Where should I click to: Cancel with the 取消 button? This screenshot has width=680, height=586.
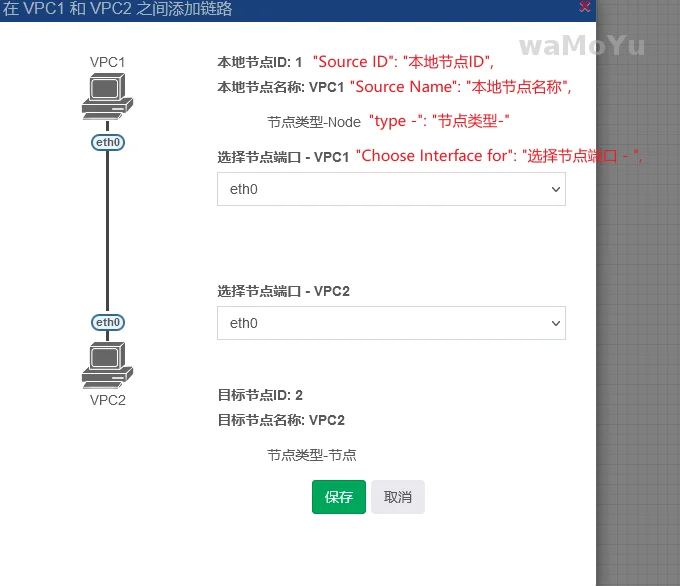(398, 497)
